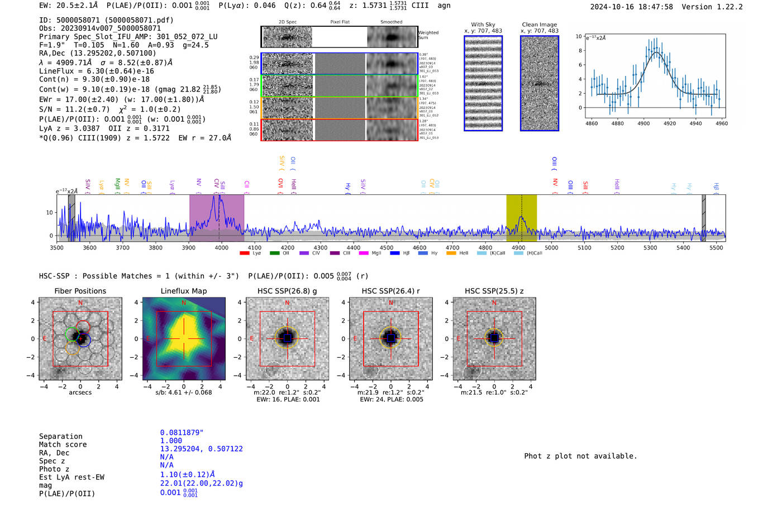This screenshot has height=532, width=782.
Task: Click the magenta CII line label above spectrum
Action: pyautogui.click(x=246, y=186)
